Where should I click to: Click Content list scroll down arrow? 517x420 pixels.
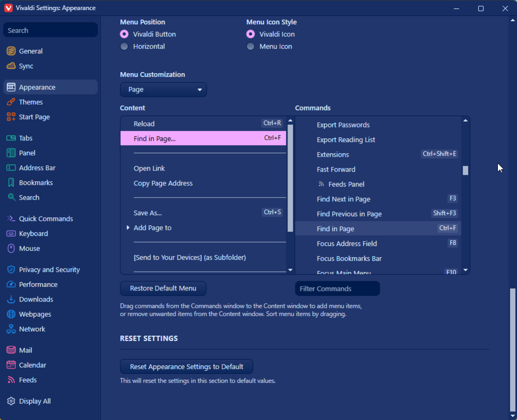click(x=290, y=270)
